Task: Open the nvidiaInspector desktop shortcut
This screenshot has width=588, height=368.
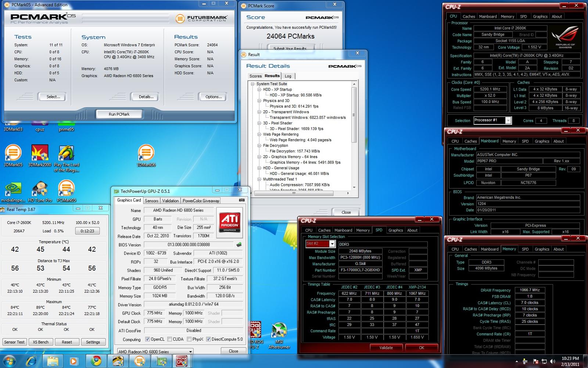Action: click(13, 191)
